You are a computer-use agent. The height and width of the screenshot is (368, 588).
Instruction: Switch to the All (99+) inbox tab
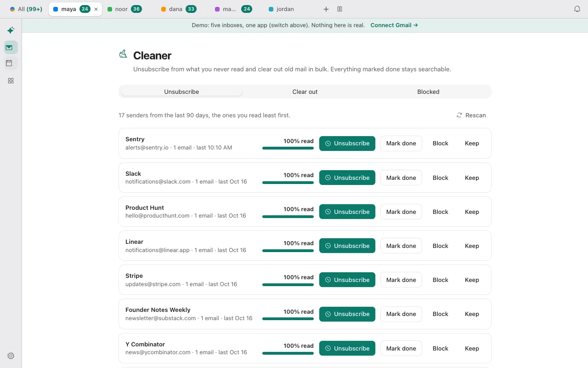26,9
